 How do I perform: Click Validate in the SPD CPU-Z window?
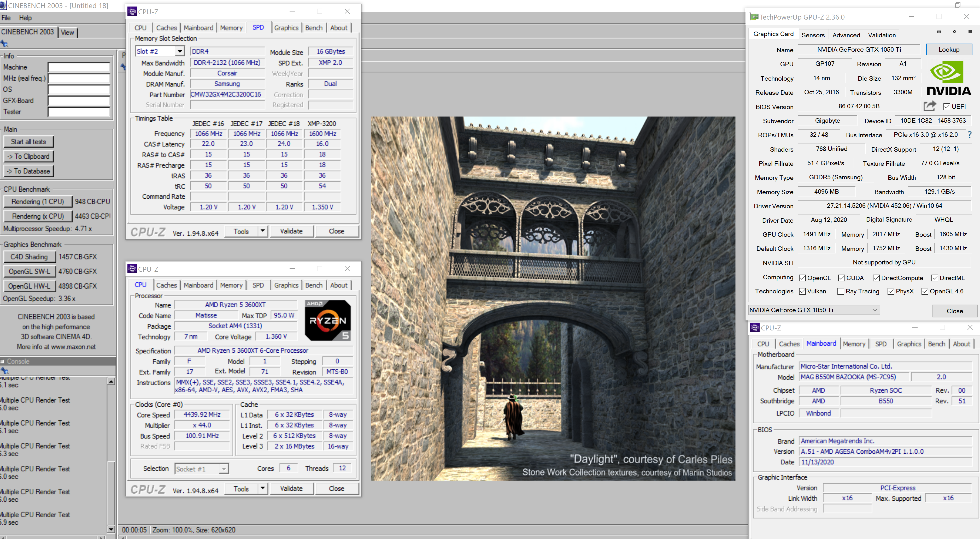point(291,231)
